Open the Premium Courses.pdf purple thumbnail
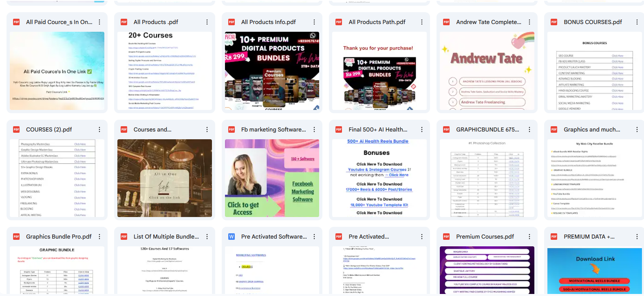Image resolution: width=644 pixels, height=296 pixels. click(487, 270)
